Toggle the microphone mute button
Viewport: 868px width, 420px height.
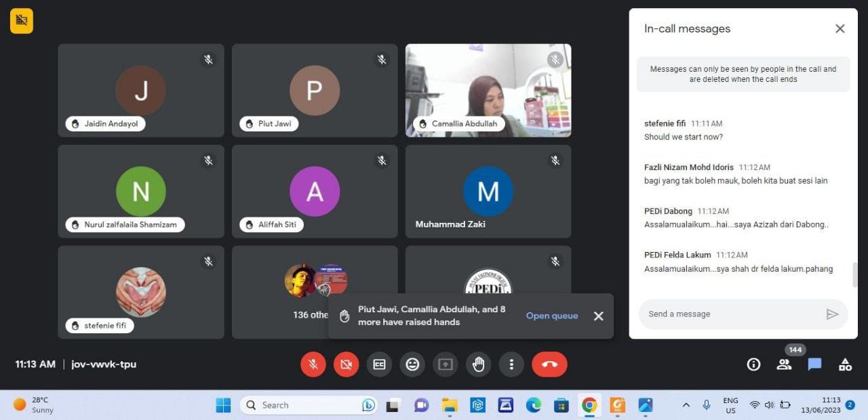pos(313,364)
